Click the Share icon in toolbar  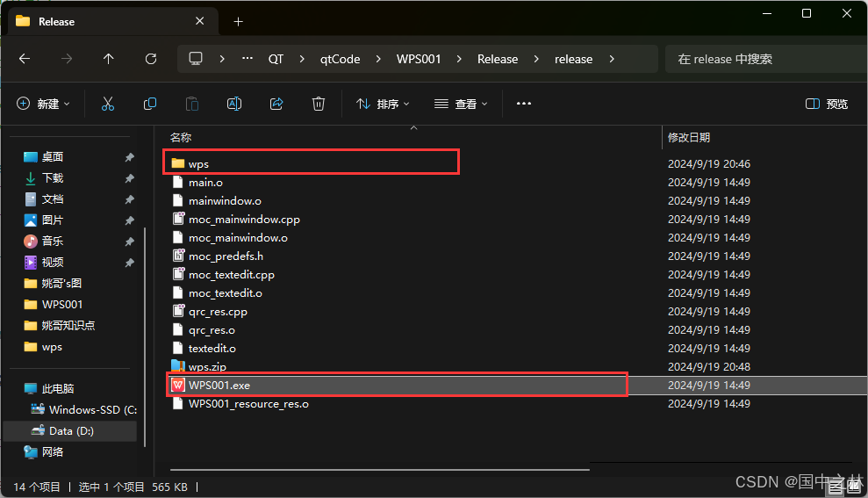click(x=276, y=104)
